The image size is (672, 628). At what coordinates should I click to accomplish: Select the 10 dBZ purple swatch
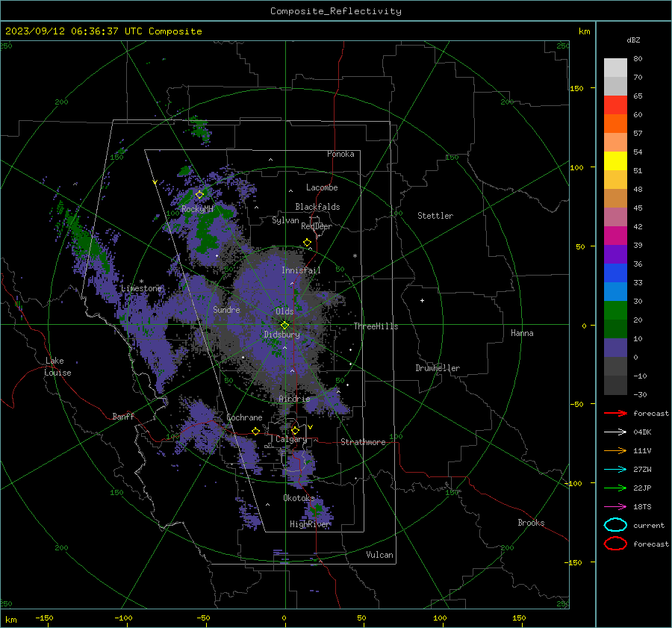[615, 347]
